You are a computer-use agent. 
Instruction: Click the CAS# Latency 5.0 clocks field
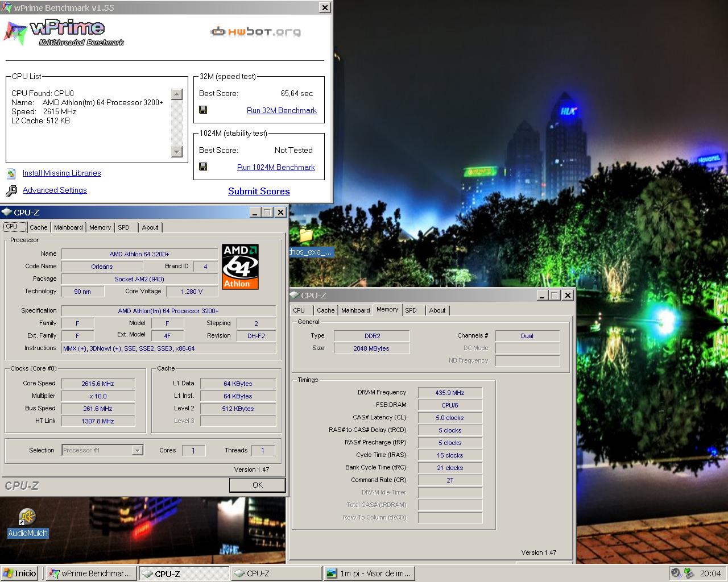450,418
